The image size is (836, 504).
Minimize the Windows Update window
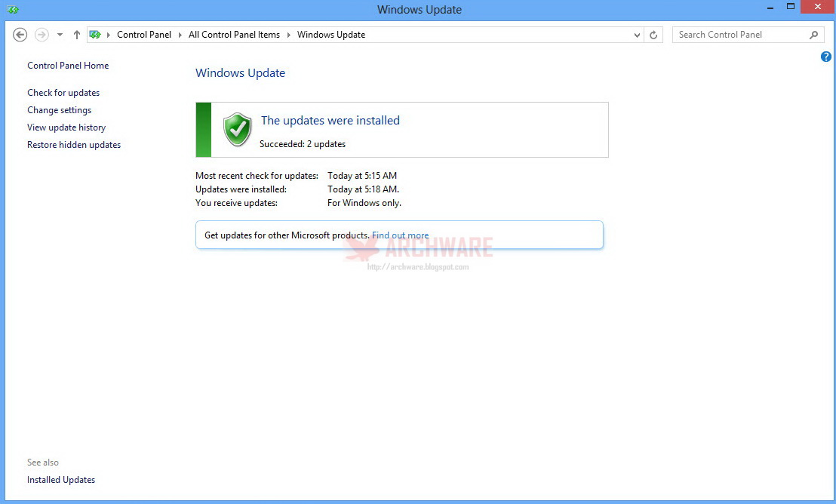(x=770, y=8)
